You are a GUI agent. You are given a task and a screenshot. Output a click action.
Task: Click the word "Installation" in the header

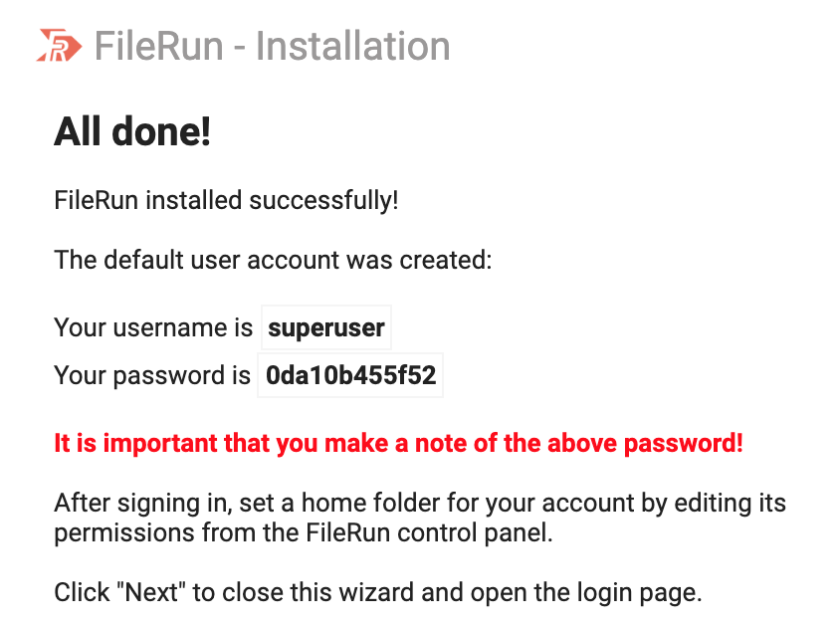coord(352,46)
